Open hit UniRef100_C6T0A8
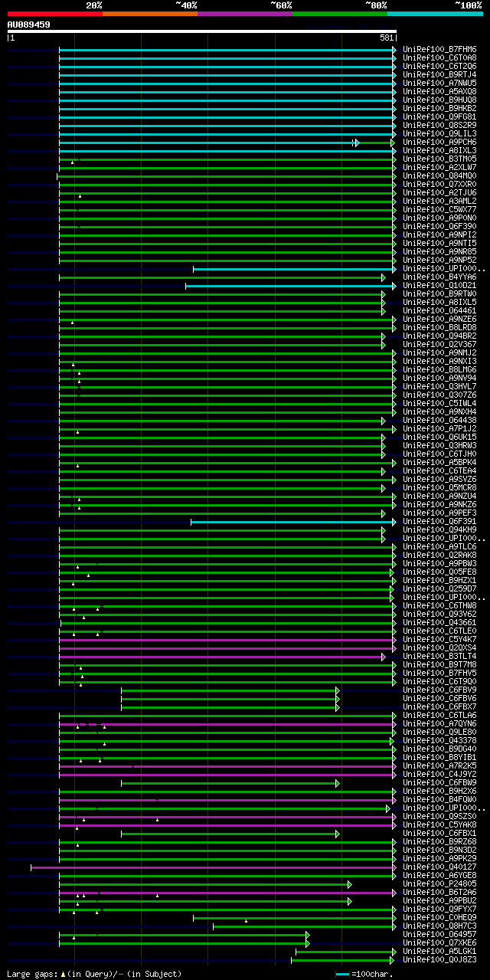490x980 pixels. [x=439, y=57]
